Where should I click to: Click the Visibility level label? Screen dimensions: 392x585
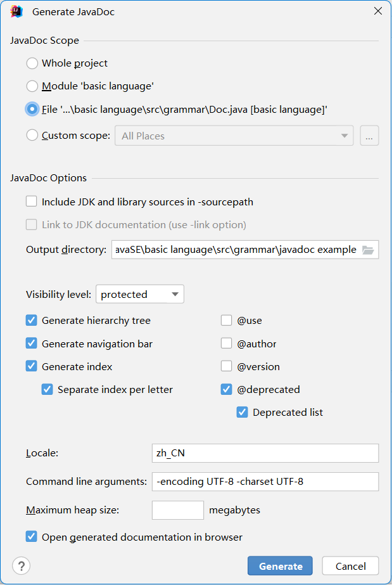(x=58, y=294)
